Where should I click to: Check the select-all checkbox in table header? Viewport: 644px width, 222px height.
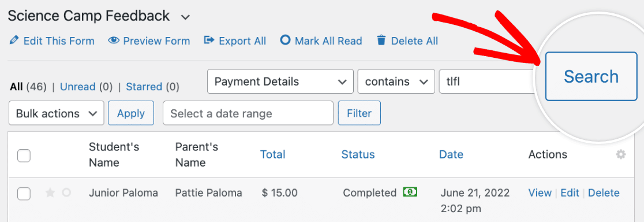pyautogui.click(x=24, y=156)
